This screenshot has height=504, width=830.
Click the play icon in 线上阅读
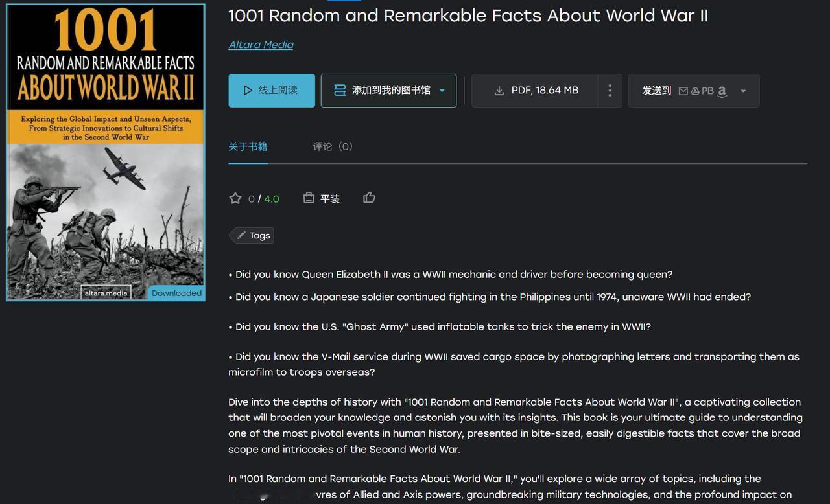(248, 91)
